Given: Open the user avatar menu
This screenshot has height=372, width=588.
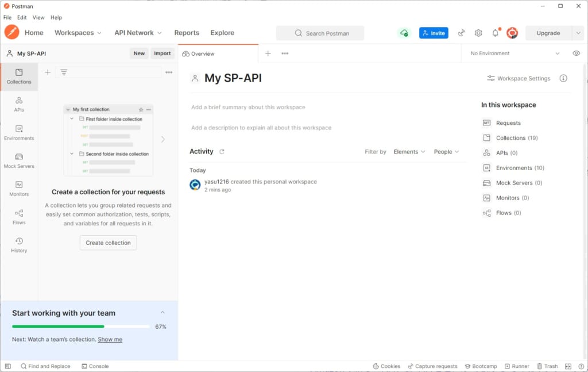Looking at the screenshot, I should click(x=512, y=33).
